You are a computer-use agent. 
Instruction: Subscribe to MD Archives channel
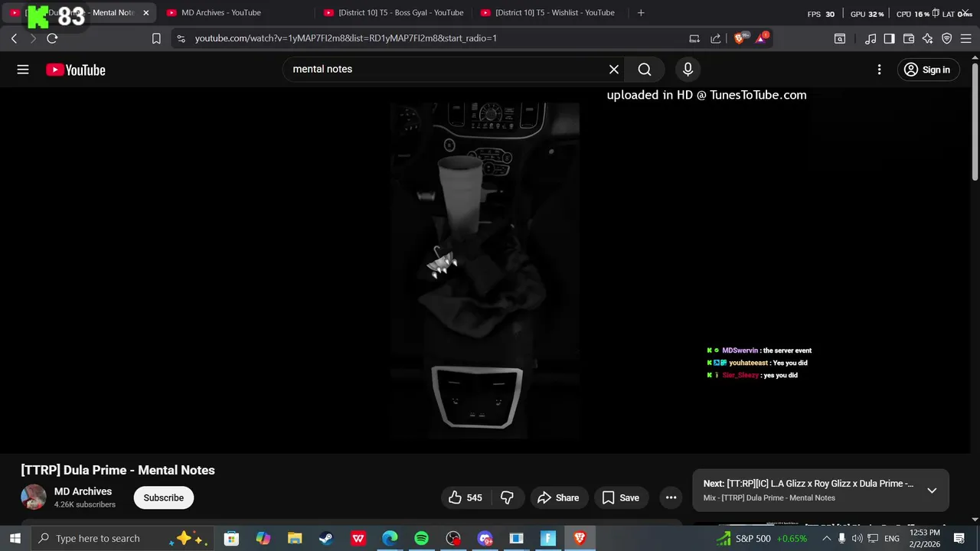164,497
